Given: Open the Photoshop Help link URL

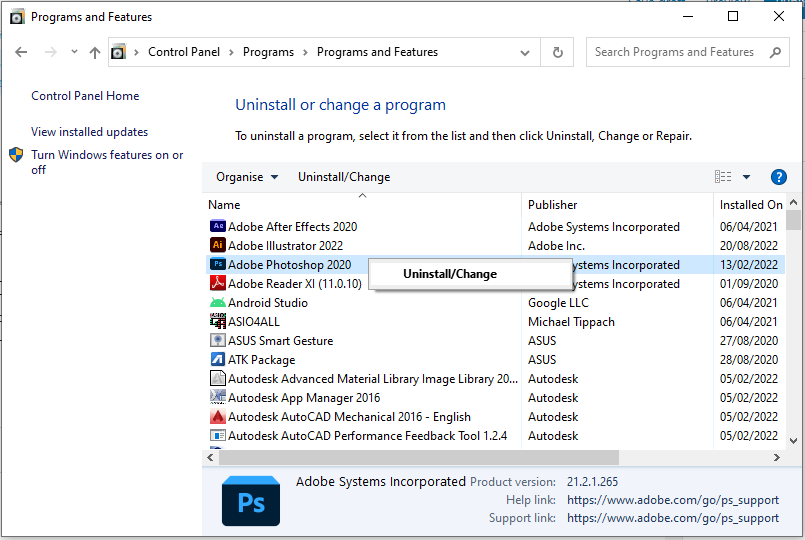Looking at the screenshot, I should [x=673, y=500].
